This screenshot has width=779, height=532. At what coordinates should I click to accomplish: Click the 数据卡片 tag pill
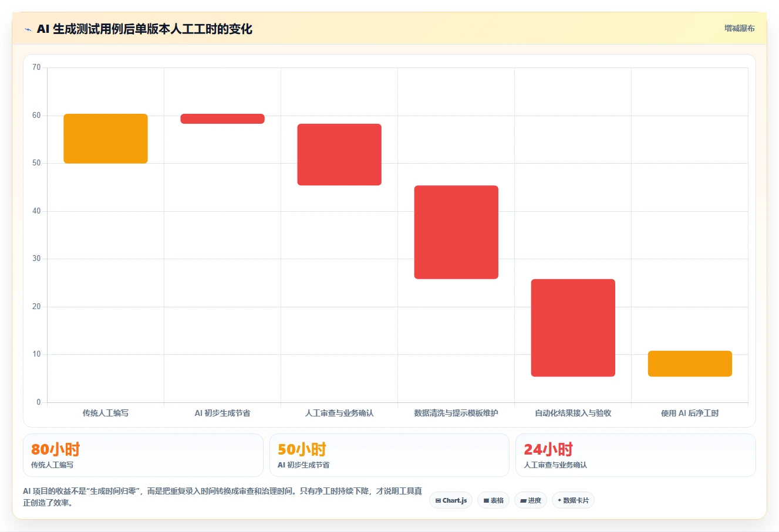click(x=573, y=500)
